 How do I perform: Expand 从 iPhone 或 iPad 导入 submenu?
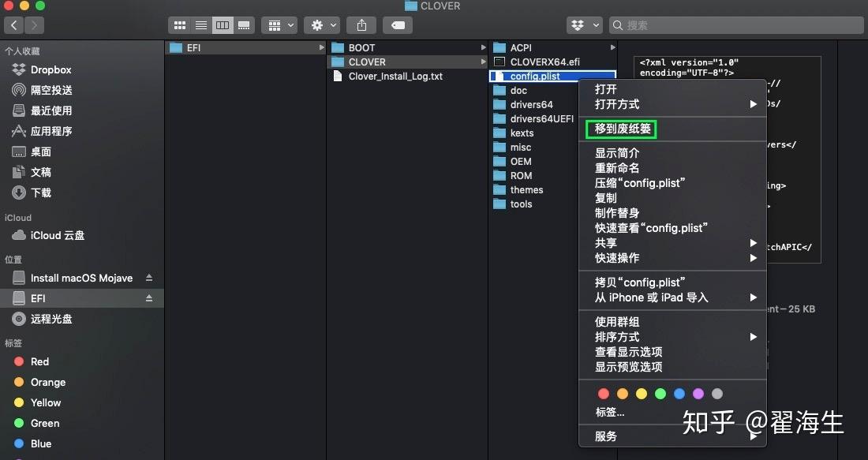672,297
